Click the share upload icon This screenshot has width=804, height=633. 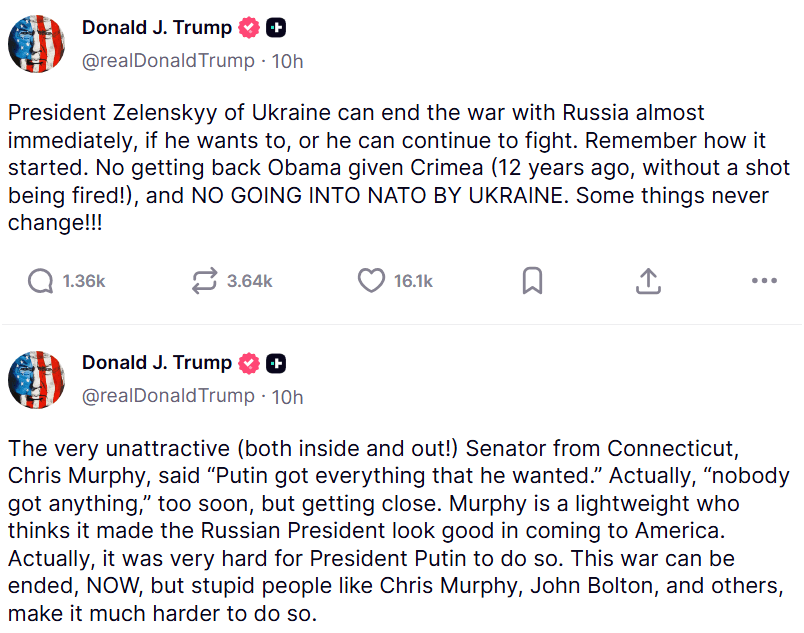[x=648, y=281]
